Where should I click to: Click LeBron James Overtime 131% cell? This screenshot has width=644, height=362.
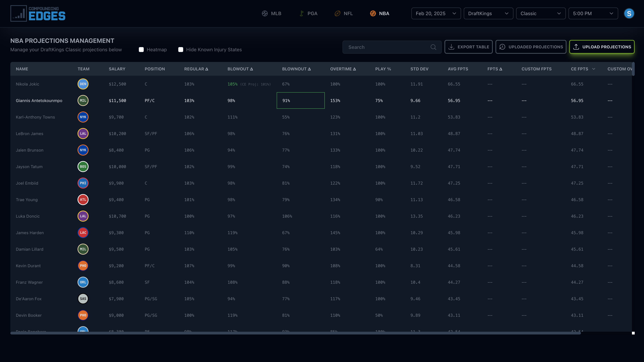(x=335, y=134)
